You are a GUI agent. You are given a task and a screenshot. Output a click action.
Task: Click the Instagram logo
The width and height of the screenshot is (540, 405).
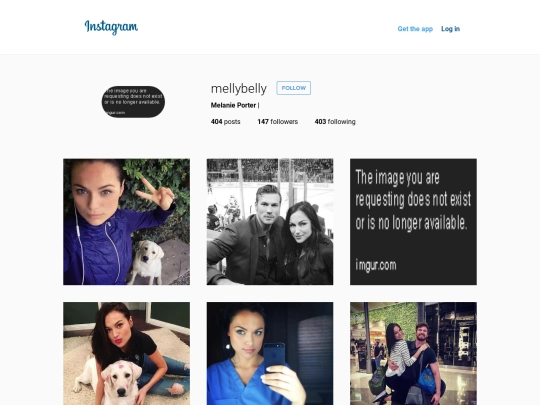click(111, 27)
